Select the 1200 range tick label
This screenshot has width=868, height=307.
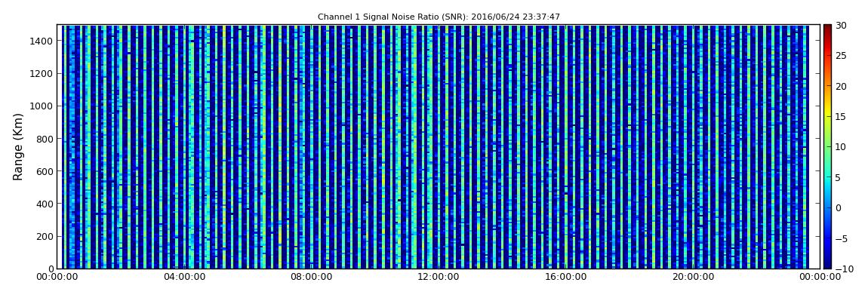(42, 74)
